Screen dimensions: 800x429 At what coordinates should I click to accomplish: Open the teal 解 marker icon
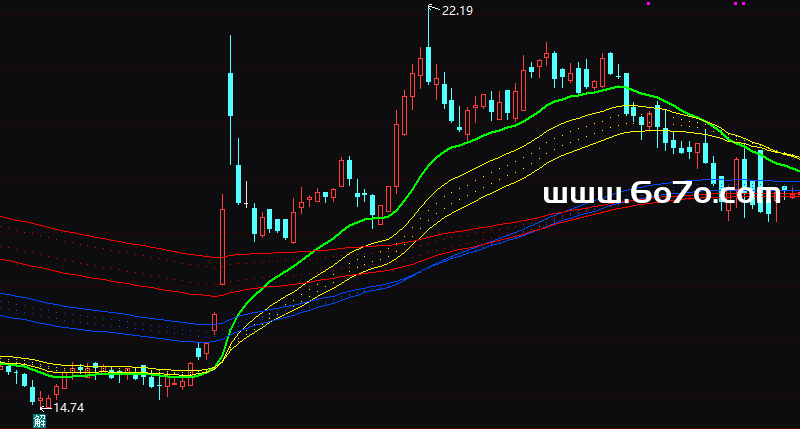(40, 421)
